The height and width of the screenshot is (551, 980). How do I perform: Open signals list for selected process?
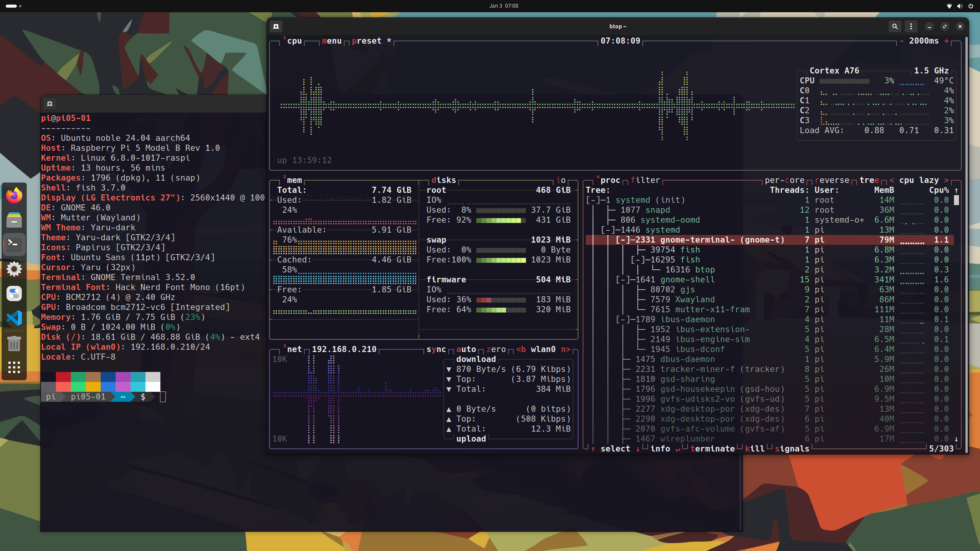pos(792,449)
